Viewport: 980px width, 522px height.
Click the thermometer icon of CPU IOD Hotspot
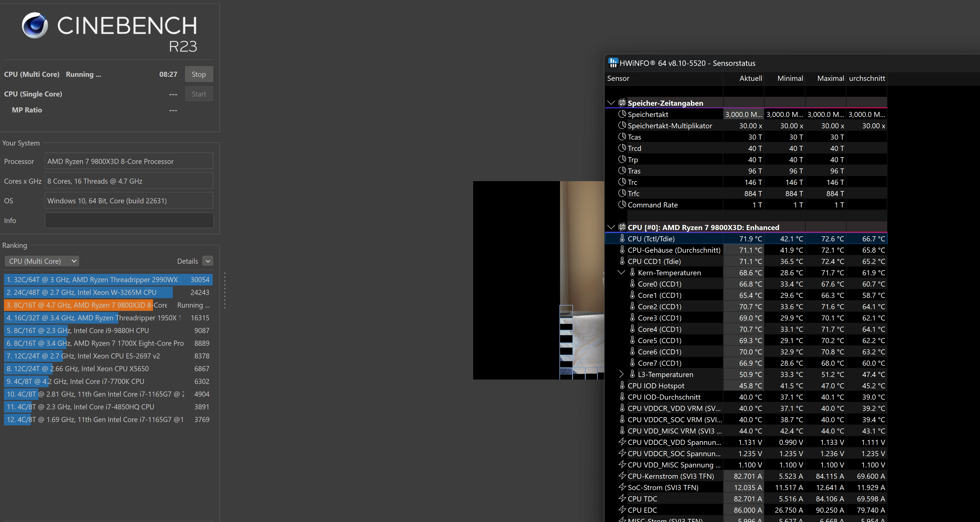click(622, 385)
